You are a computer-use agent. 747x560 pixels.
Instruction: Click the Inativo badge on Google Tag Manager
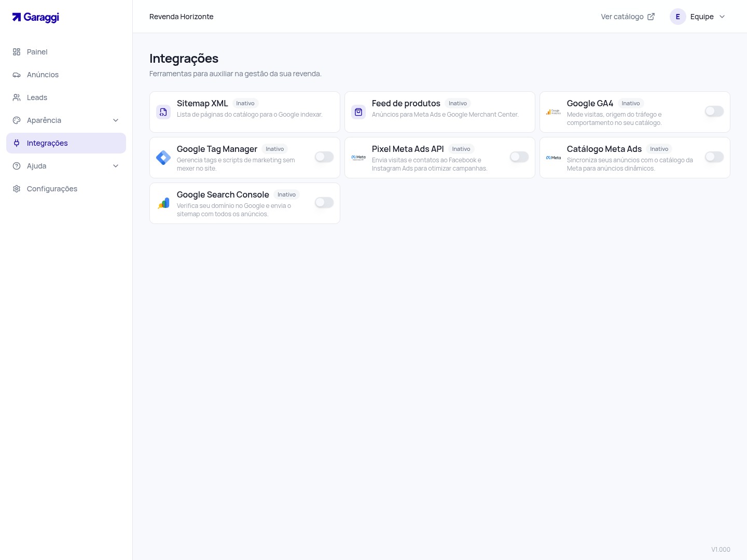click(275, 149)
